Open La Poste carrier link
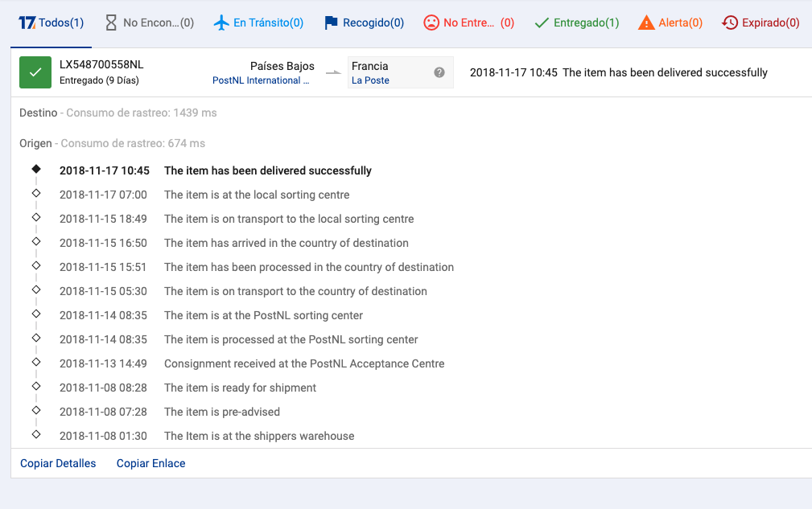 [370, 80]
